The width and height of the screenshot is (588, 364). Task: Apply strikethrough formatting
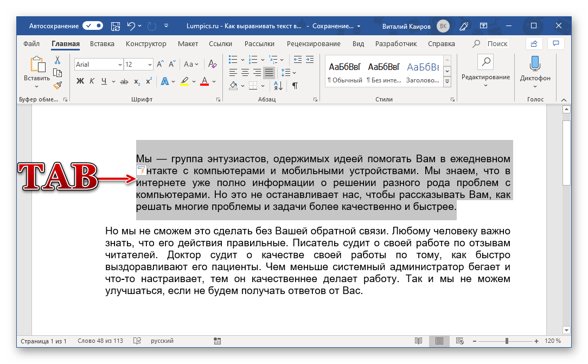[x=124, y=81]
